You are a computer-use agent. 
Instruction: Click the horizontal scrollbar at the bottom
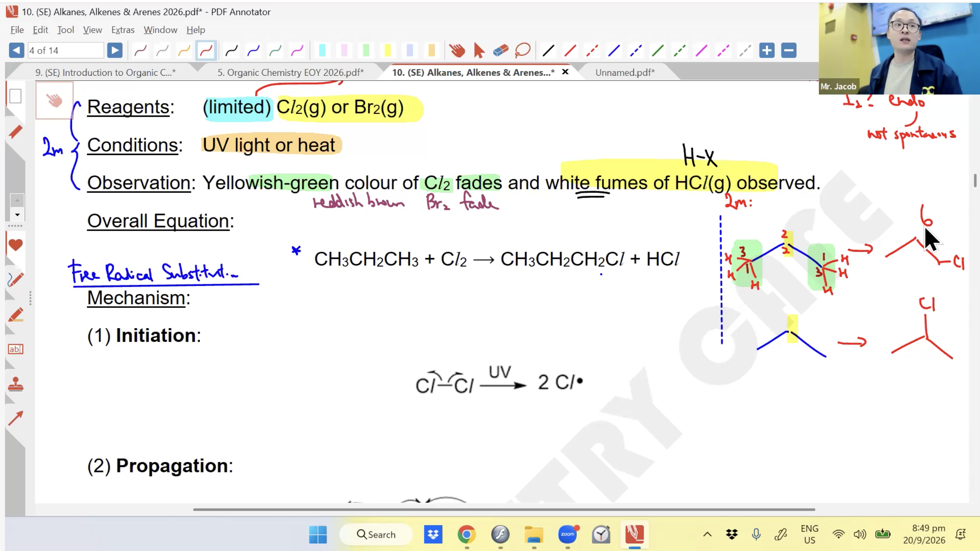point(504,509)
